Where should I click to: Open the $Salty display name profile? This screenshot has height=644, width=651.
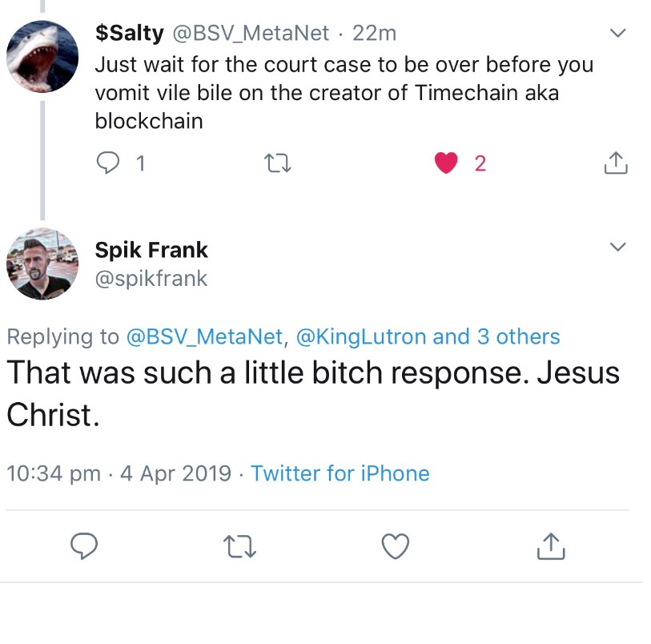pyautogui.click(x=130, y=33)
